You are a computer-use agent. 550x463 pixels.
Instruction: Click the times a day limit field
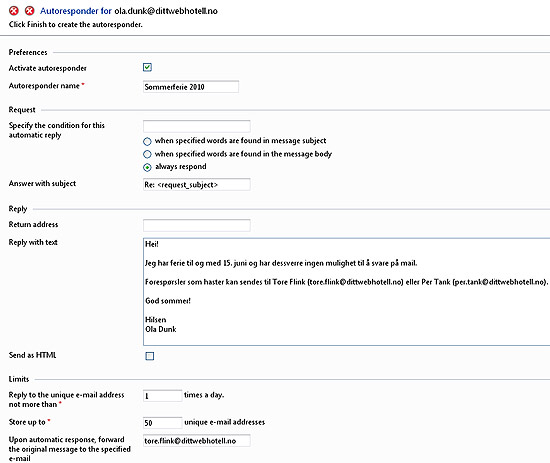(x=162, y=396)
